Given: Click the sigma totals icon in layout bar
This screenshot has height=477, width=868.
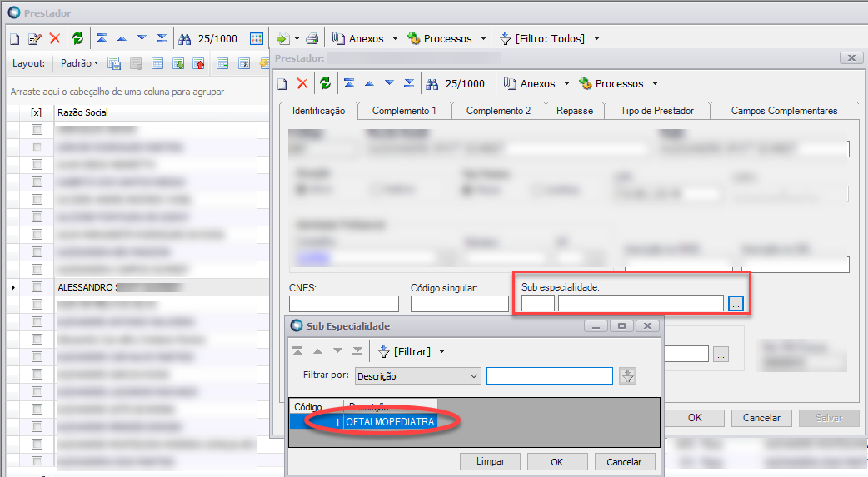Looking at the screenshot, I should coord(244,63).
